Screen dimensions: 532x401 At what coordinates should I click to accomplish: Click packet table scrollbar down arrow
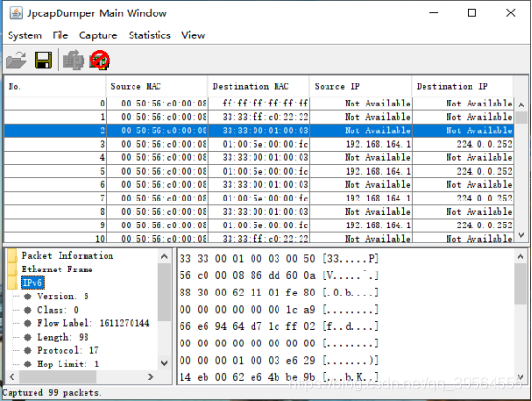pyautogui.click(x=521, y=235)
